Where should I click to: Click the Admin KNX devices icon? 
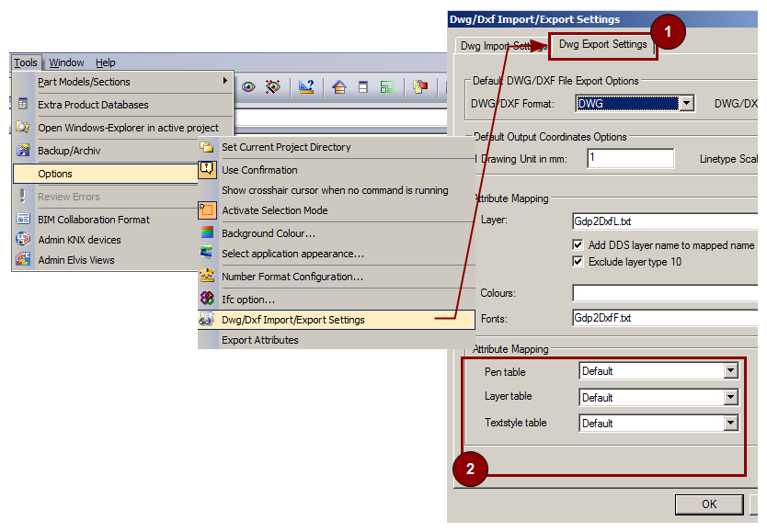22,239
